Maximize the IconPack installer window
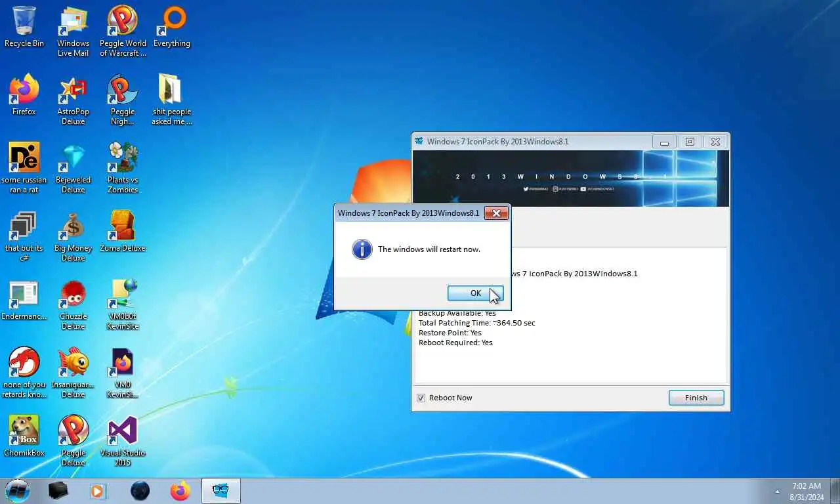The height and width of the screenshot is (504, 840). point(690,142)
